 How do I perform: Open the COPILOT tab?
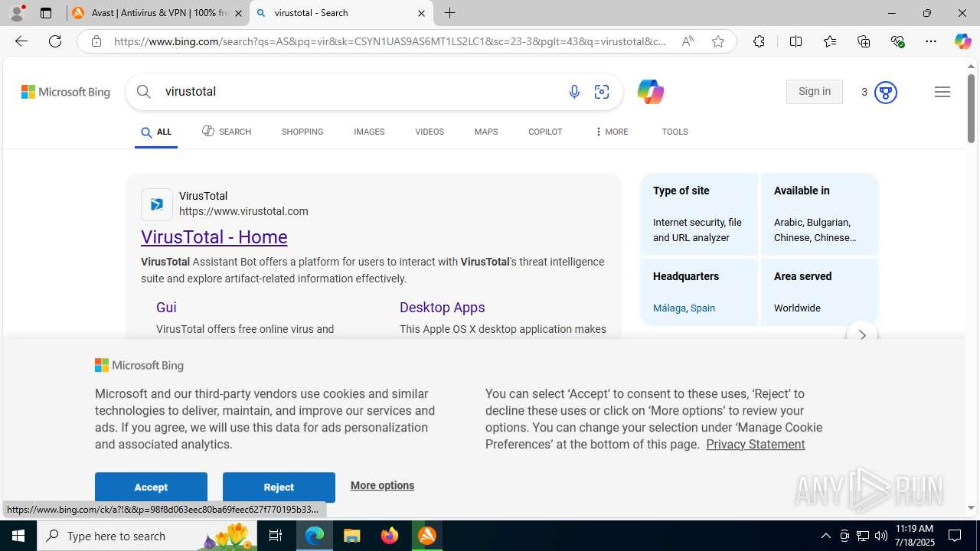pos(545,132)
